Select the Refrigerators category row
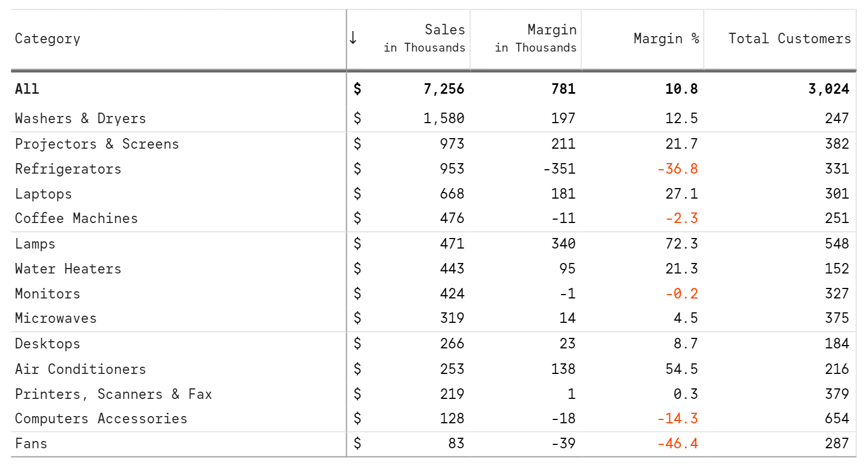 pyautogui.click(x=434, y=169)
